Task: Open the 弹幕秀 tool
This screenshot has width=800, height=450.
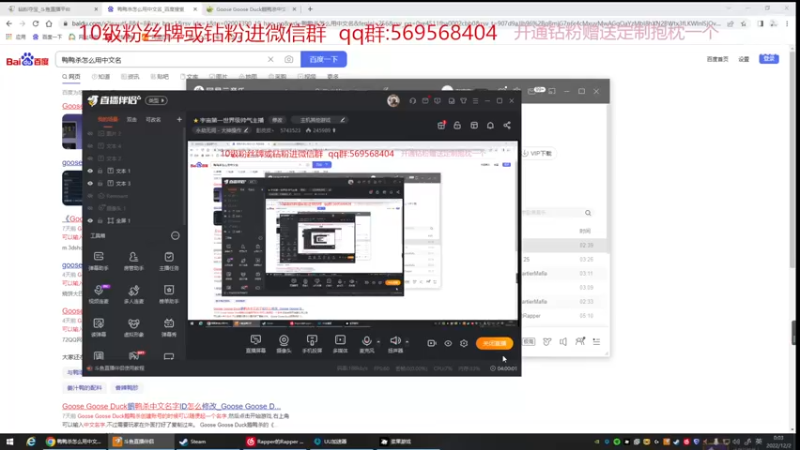Action: coord(169,327)
